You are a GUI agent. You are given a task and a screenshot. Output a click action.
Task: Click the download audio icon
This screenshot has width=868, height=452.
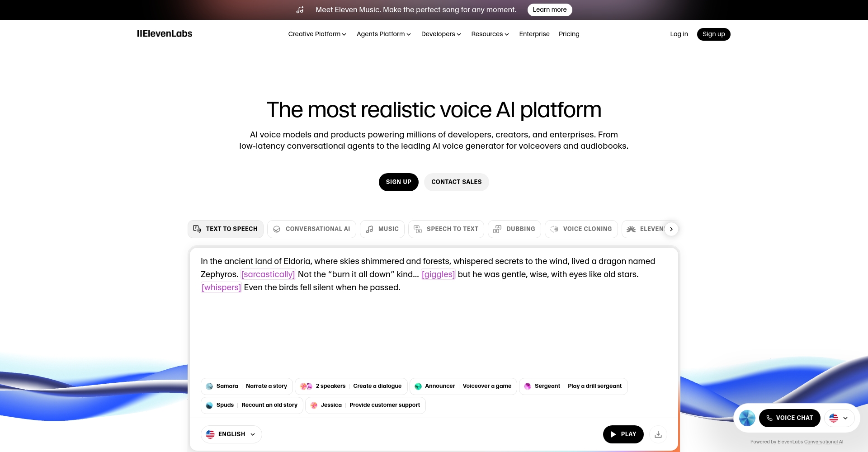(x=658, y=434)
